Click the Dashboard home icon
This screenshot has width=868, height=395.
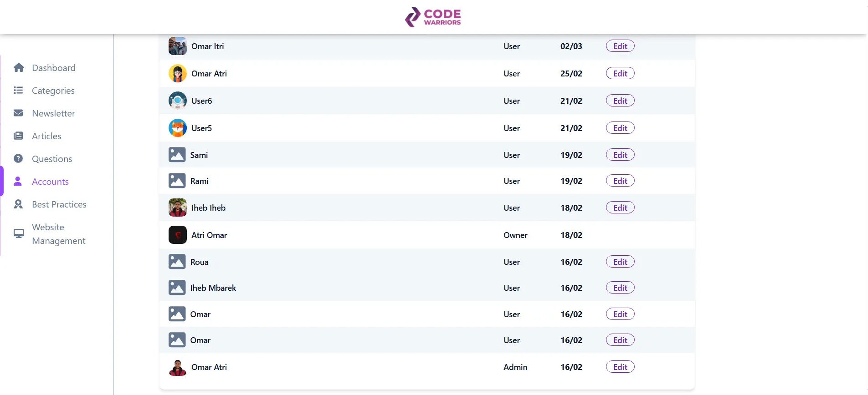[19, 68]
